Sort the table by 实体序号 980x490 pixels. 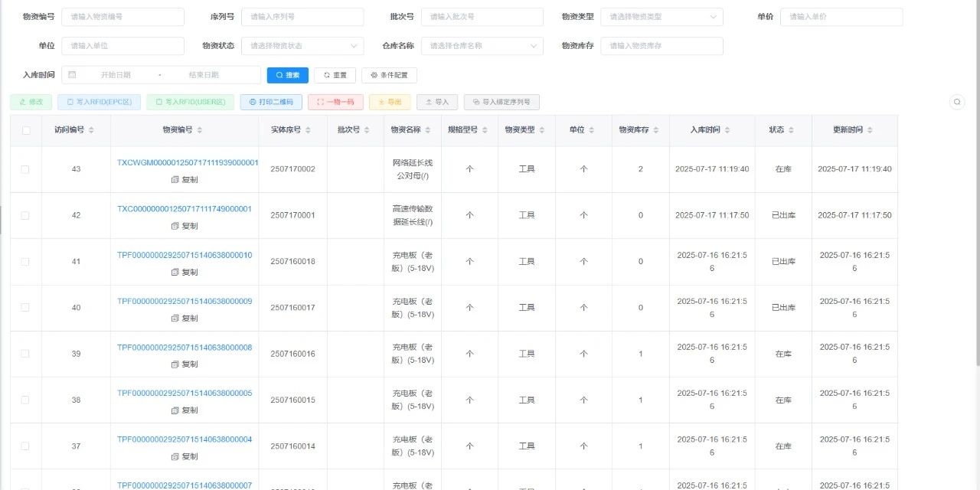pos(308,130)
